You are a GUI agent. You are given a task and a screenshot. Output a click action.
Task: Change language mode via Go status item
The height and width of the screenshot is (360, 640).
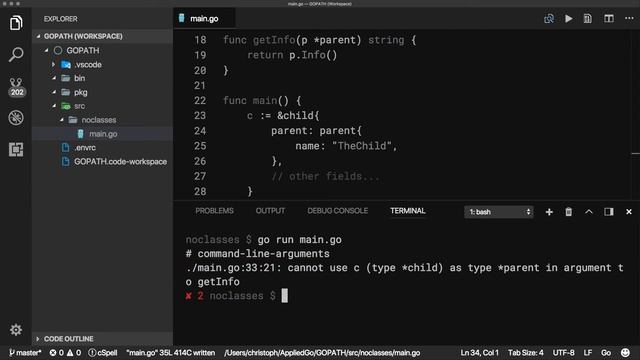coord(606,353)
